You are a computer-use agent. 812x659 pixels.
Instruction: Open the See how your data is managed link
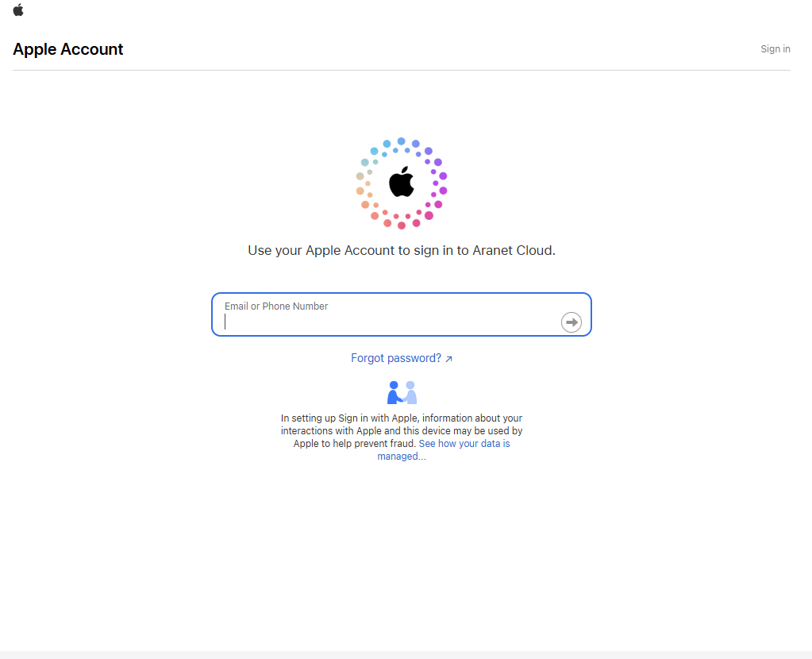tap(464, 444)
